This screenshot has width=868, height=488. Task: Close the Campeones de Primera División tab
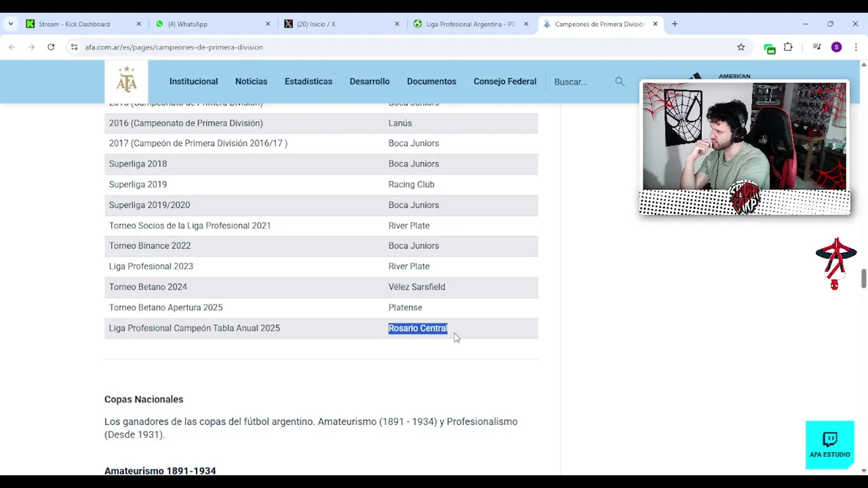point(655,24)
